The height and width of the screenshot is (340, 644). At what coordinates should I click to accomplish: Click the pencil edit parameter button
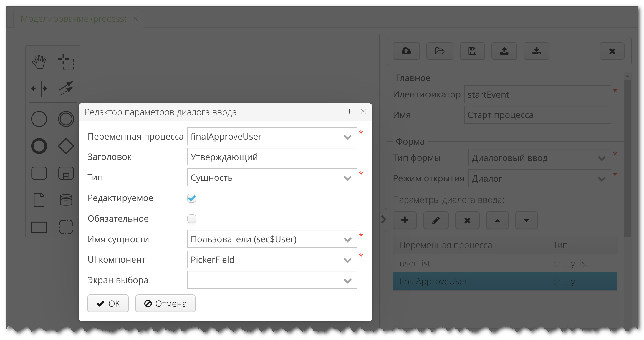tap(436, 220)
